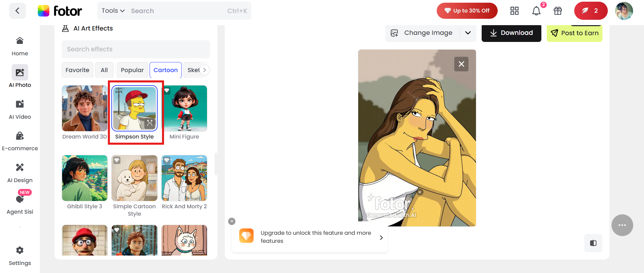Click the back arrow button

pyautogui.click(x=17, y=11)
